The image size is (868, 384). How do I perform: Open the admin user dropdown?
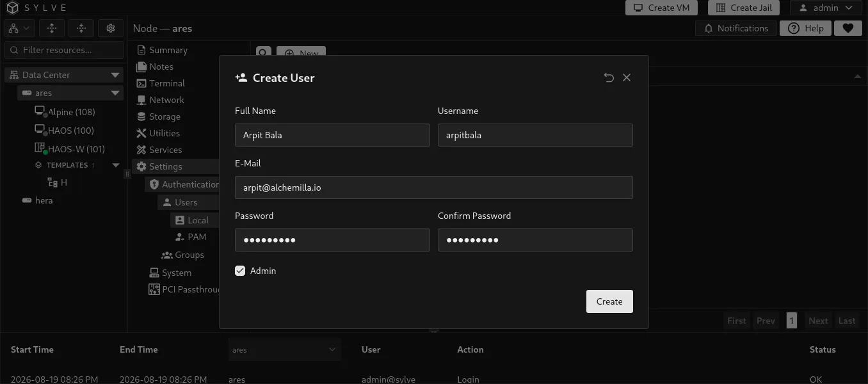826,8
